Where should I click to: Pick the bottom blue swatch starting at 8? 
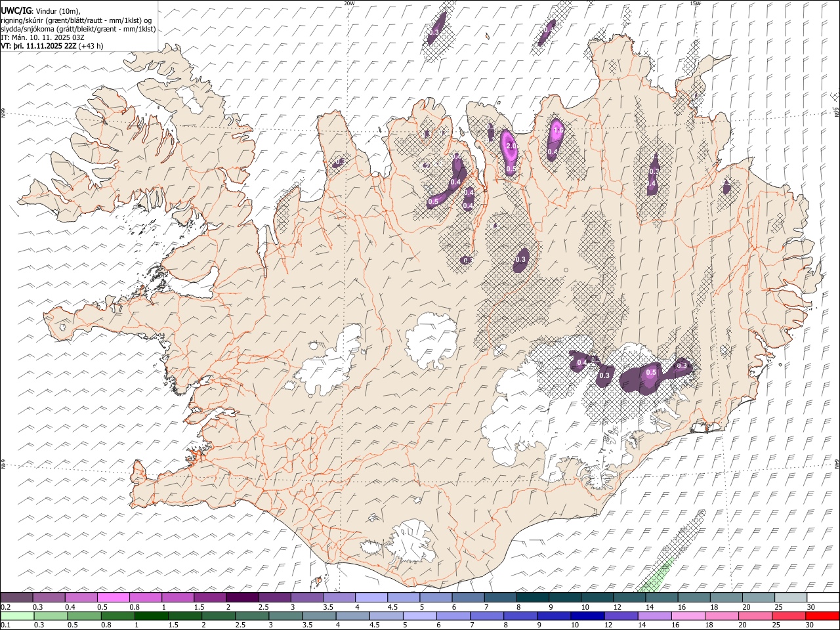[520, 616]
